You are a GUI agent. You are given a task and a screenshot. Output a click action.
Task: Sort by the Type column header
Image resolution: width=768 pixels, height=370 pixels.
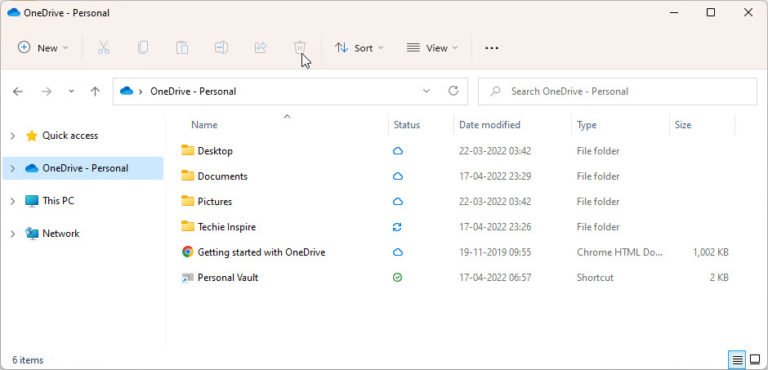point(586,125)
